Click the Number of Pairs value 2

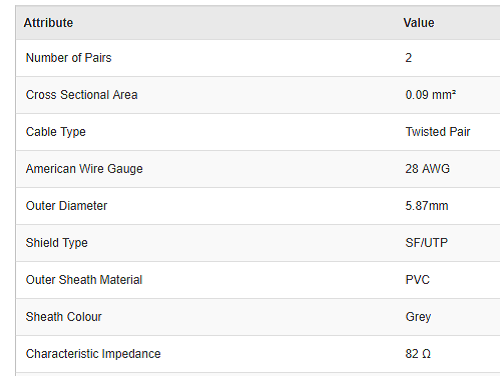tap(408, 58)
